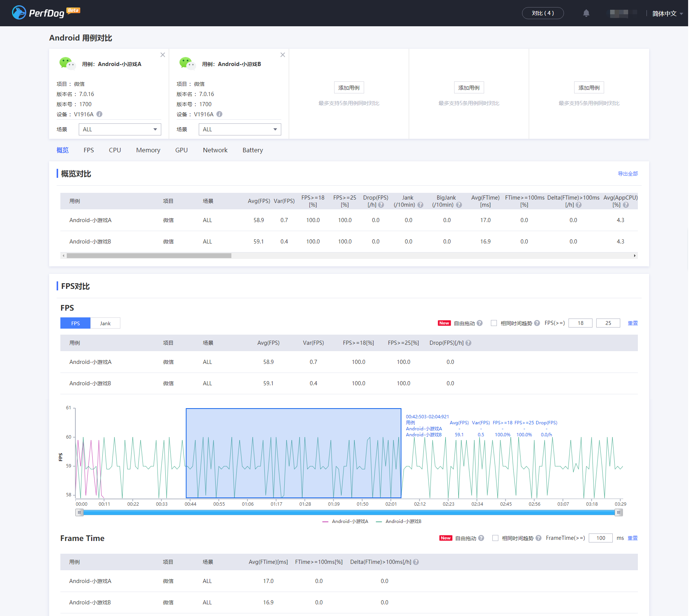Click the first 添加用例 button
The height and width of the screenshot is (616, 690).
349,87
